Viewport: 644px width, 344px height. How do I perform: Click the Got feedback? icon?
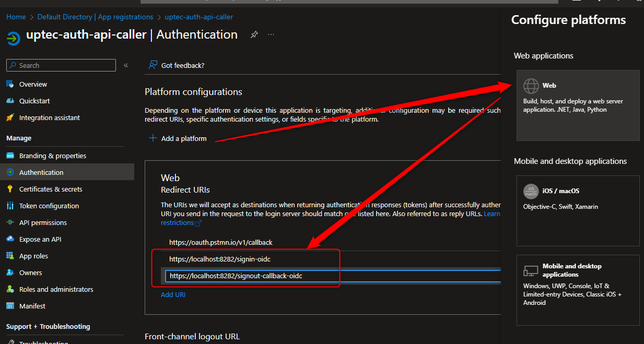[153, 65]
